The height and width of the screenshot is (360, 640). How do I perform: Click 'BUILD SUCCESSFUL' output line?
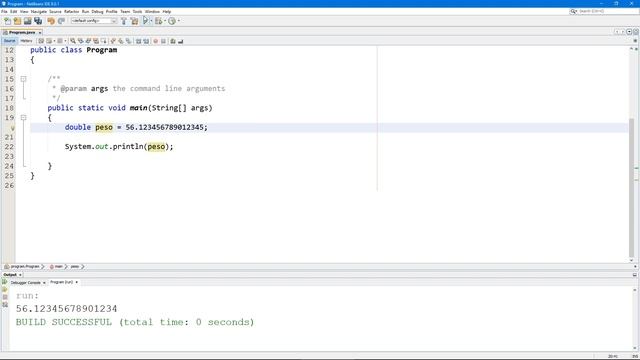(x=135, y=322)
